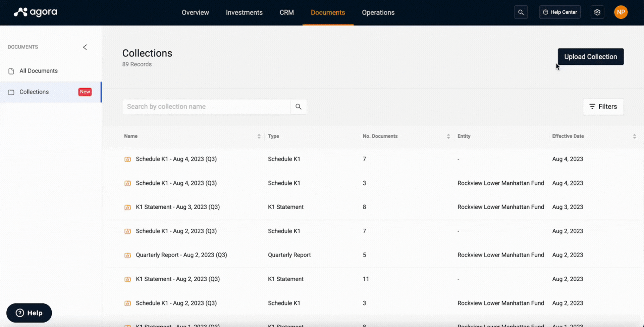Screen dimensions: 644x327
Task: Open the Help Center
Action: tap(560, 12)
